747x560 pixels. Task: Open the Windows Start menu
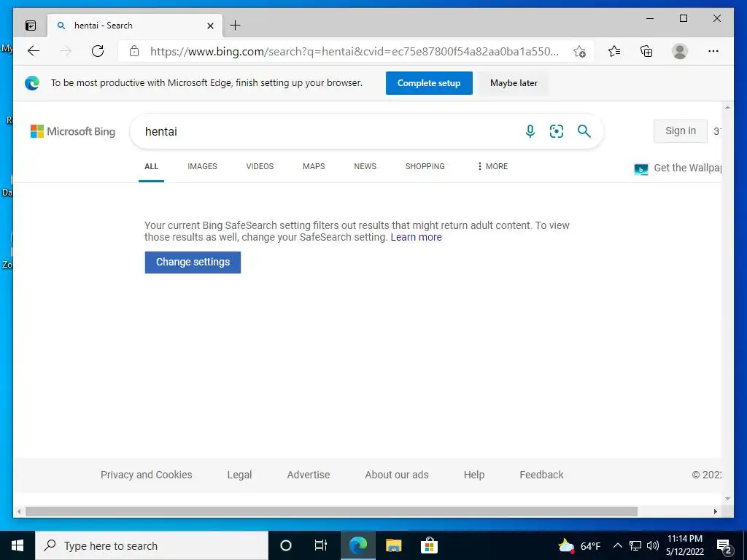click(x=18, y=545)
